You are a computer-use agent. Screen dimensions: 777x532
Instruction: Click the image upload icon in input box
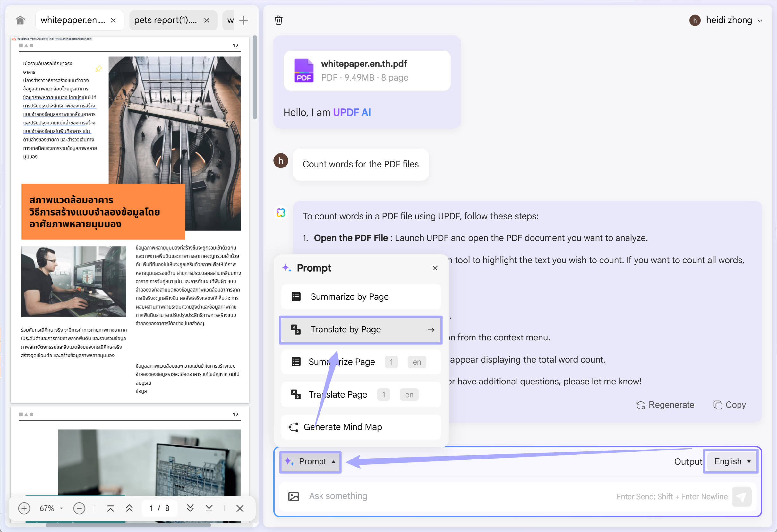(x=293, y=496)
